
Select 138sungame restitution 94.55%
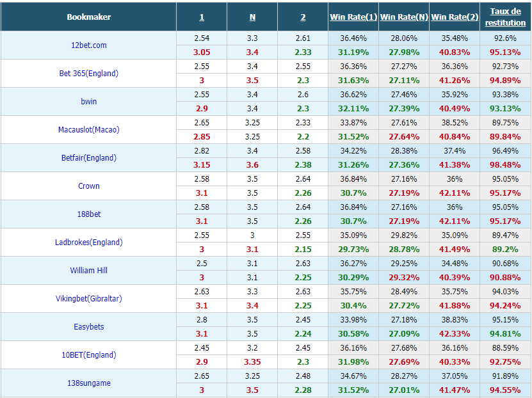505,390
